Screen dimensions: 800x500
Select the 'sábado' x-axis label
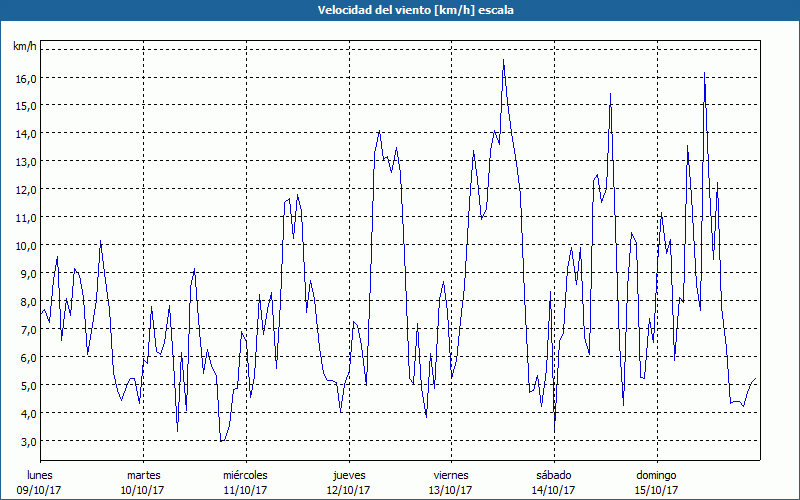(x=553, y=475)
